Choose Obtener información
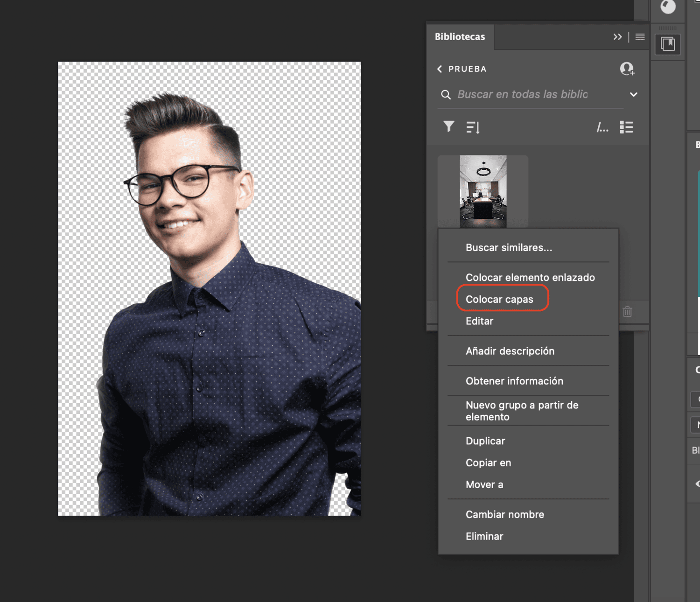The image size is (700, 602). pyautogui.click(x=514, y=381)
